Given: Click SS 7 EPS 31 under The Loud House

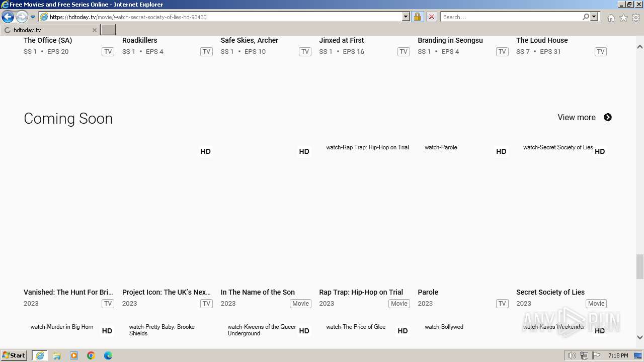Looking at the screenshot, I should click(538, 52).
